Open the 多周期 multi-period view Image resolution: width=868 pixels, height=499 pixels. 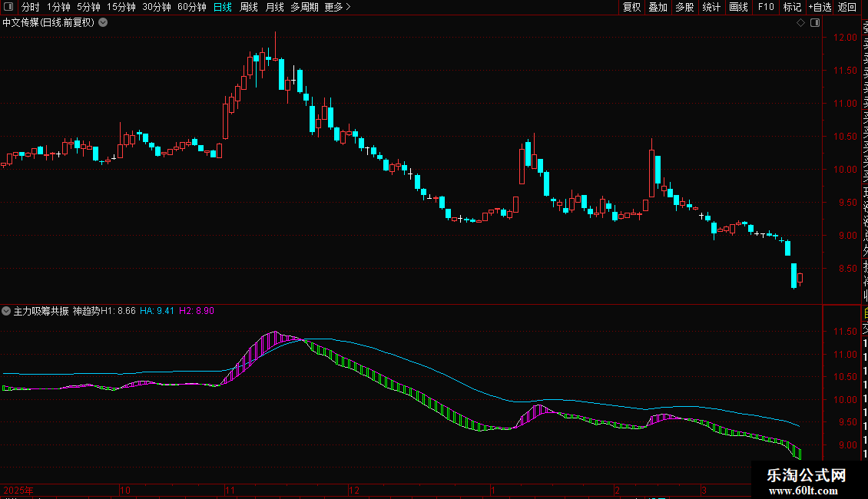click(x=304, y=7)
